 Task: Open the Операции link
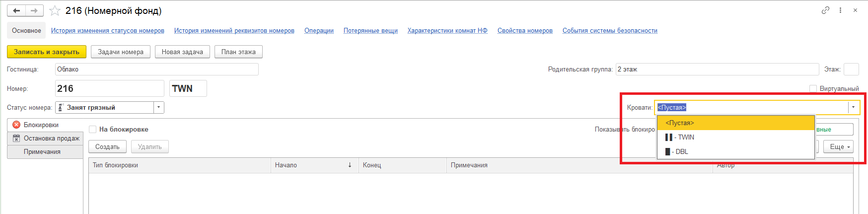pos(319,30)
